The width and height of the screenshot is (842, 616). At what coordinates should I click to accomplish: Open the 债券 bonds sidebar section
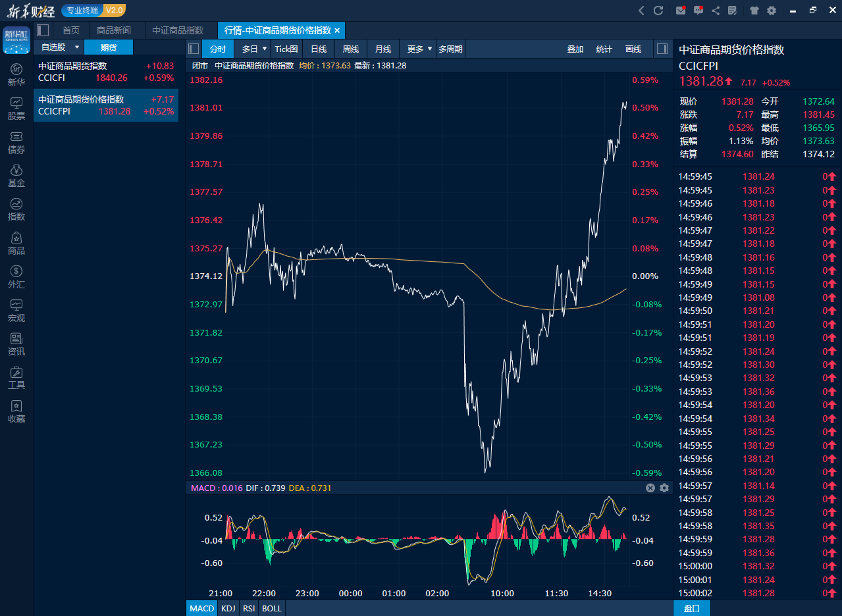[16, 143]
